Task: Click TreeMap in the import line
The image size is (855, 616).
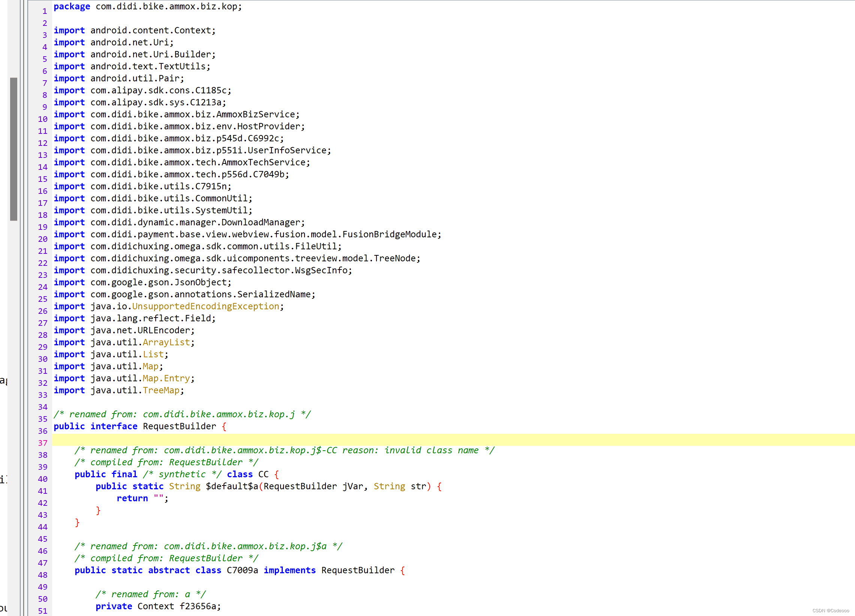Action: coord(161,391)
